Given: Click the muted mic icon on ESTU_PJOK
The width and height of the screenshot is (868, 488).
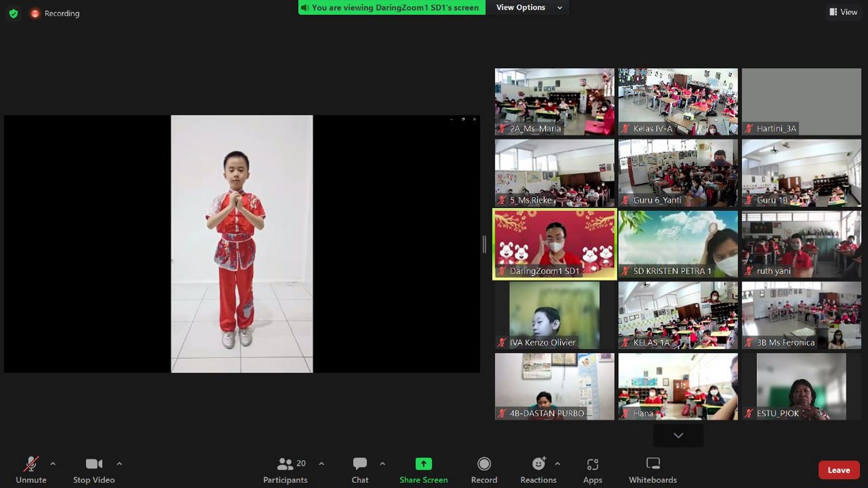Looking at the screenshot, I should pos(749,413).
